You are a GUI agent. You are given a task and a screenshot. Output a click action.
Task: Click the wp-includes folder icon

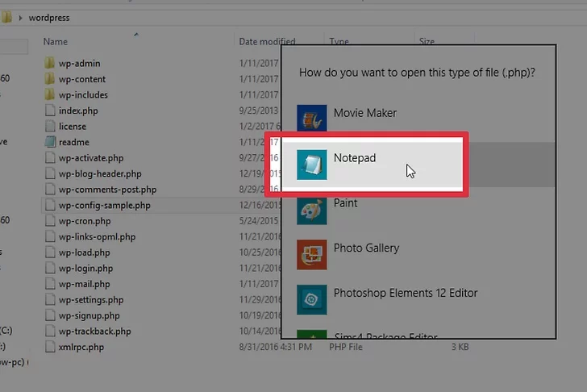(x=49, y=94)
